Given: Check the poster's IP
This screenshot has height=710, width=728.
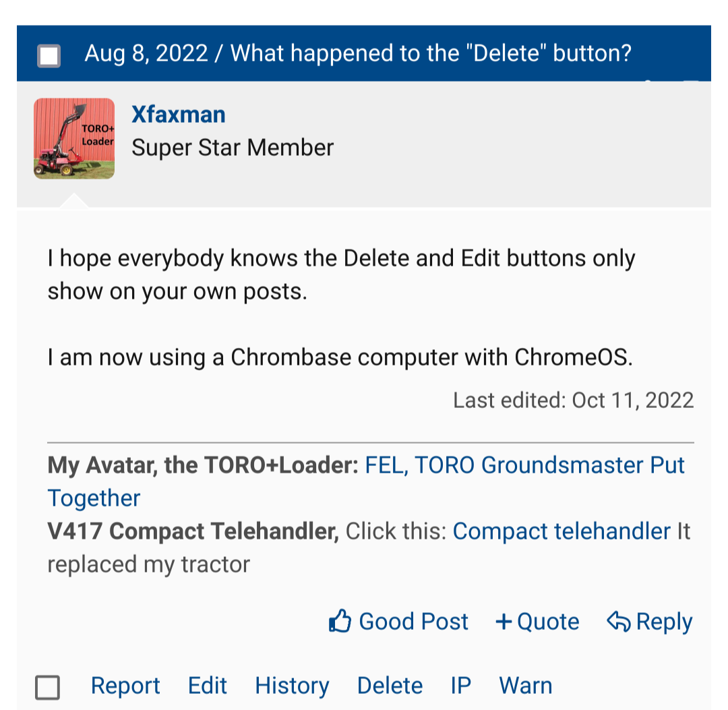Looking at the screenshot, I should [460, 686].
